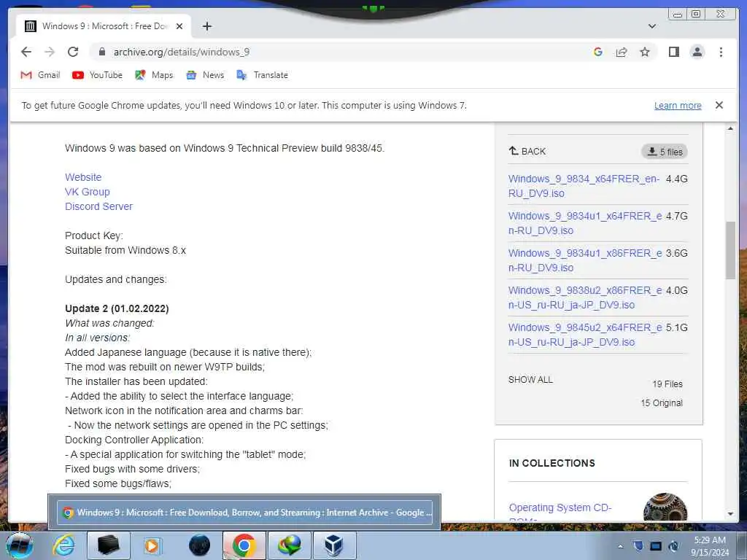Click the "19 Files" count text

(x=667, y=384)
